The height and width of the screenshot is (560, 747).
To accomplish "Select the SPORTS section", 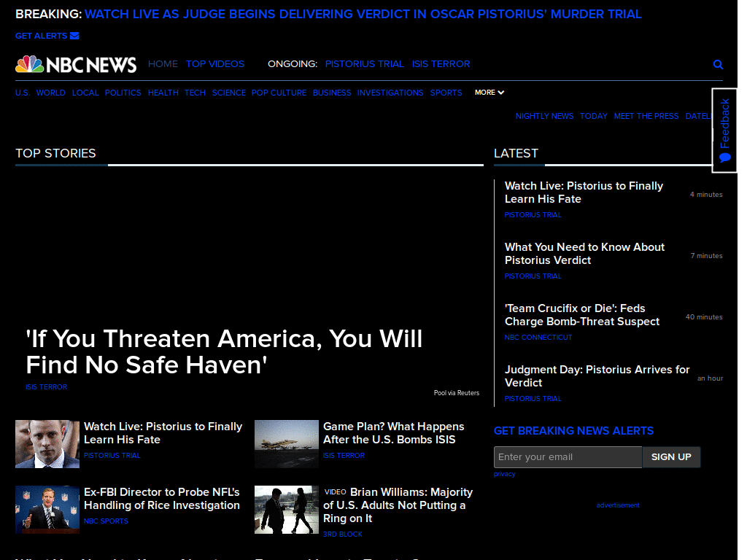I will (x=446, y=93).
